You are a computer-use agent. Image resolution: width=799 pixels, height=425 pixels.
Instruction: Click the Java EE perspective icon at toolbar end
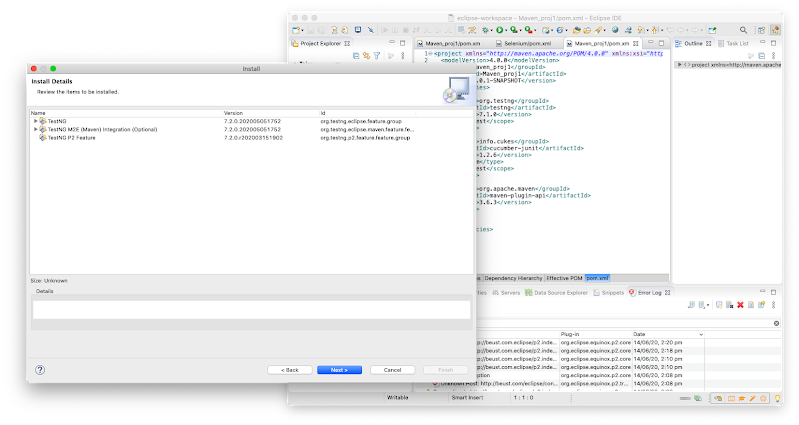[775, 31]
